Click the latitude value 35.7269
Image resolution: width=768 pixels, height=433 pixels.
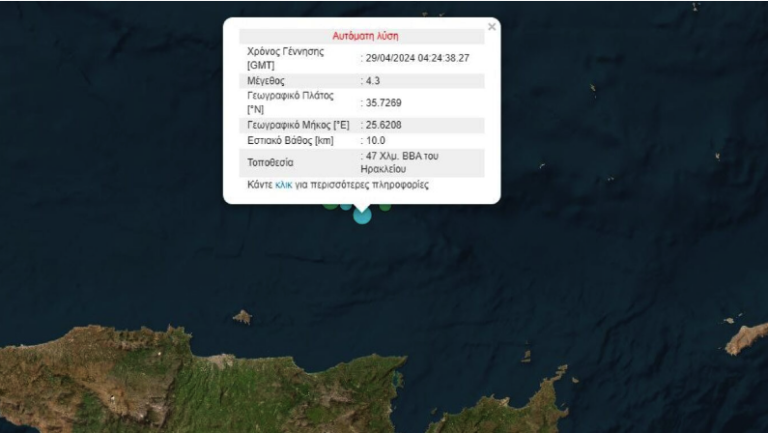click(x=383, y=102)
